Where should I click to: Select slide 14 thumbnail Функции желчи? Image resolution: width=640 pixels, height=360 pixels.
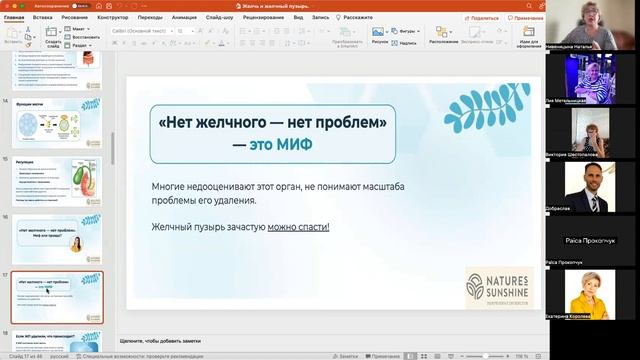point(57,123)
